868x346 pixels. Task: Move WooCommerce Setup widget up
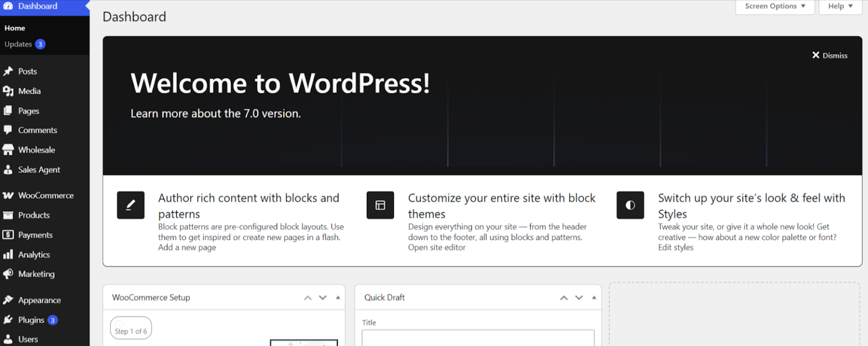[307, 297]
